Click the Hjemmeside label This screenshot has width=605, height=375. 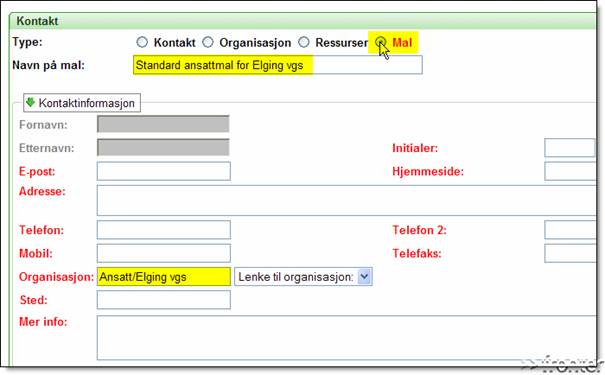tap(428, 171)
